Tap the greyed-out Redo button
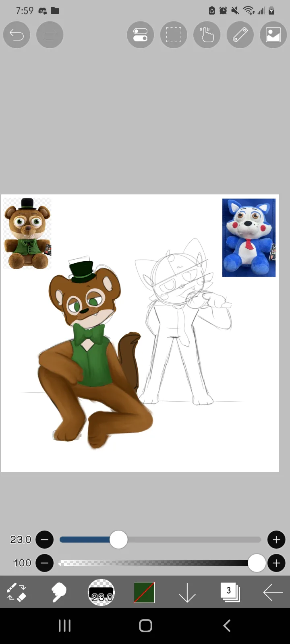The width and height of the screenshot is (290, 644). coord(50,35)
